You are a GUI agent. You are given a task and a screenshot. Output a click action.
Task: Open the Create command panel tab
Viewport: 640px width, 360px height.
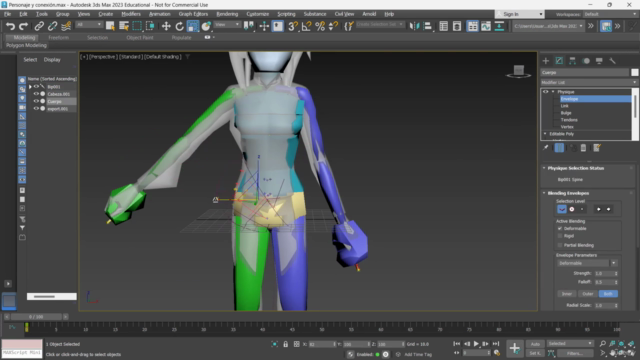click(546, 61)
